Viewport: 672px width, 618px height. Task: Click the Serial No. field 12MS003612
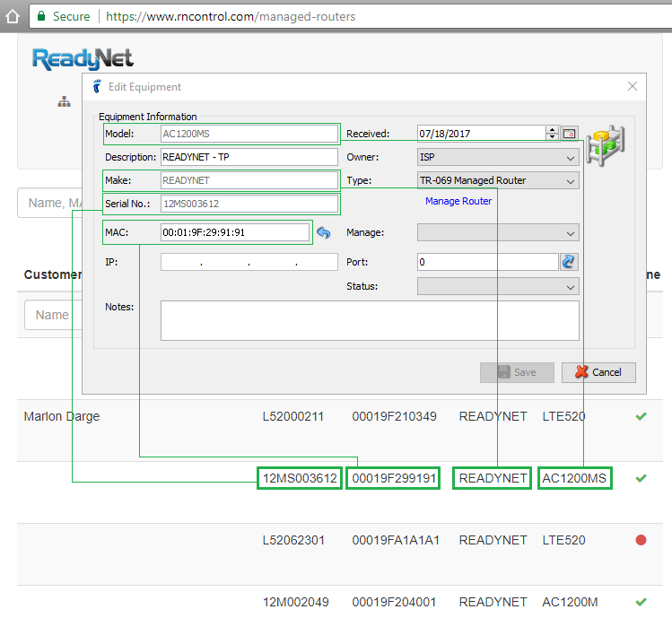(x=249, y=204)
